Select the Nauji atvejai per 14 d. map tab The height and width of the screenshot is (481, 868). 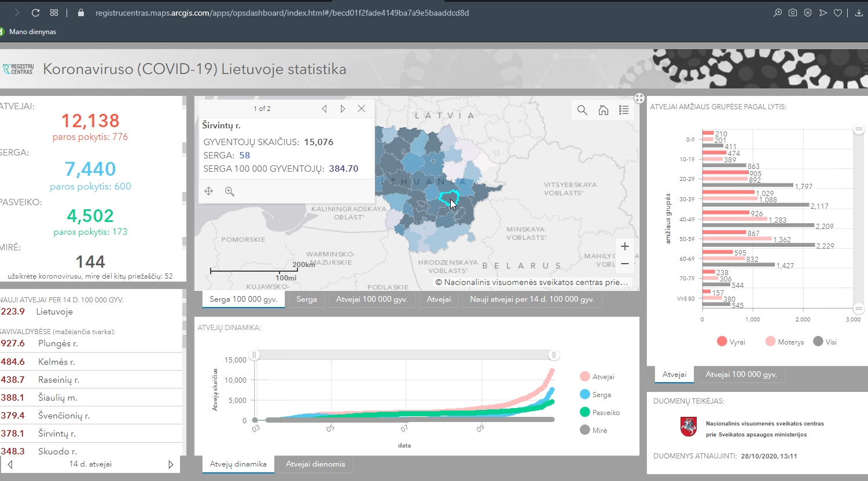pos(532,299)
